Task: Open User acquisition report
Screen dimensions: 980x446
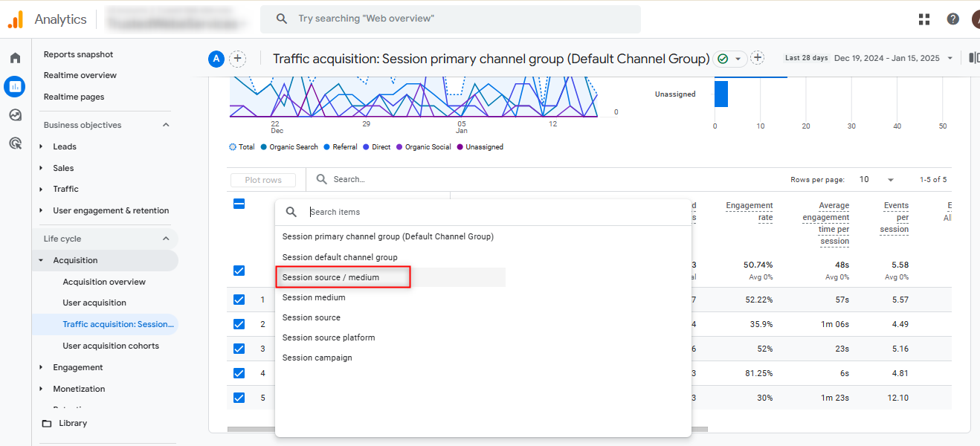Action: (x=94, y=303)
